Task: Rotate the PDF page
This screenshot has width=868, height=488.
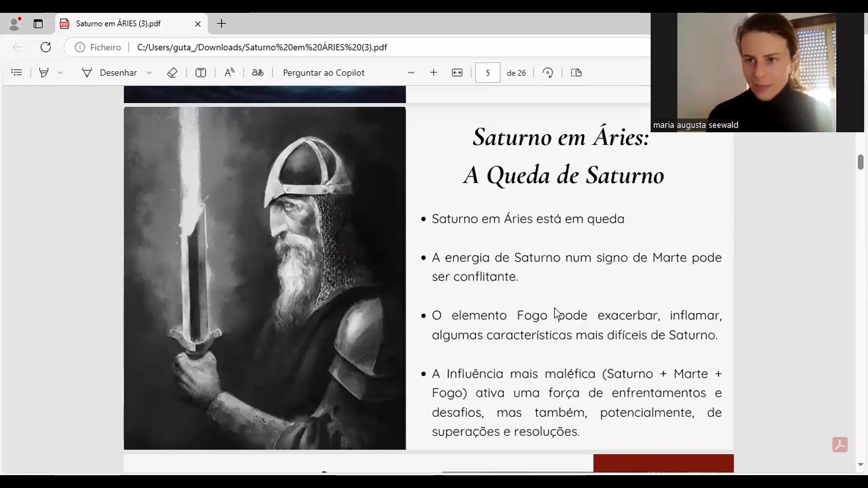Action: 548,73
